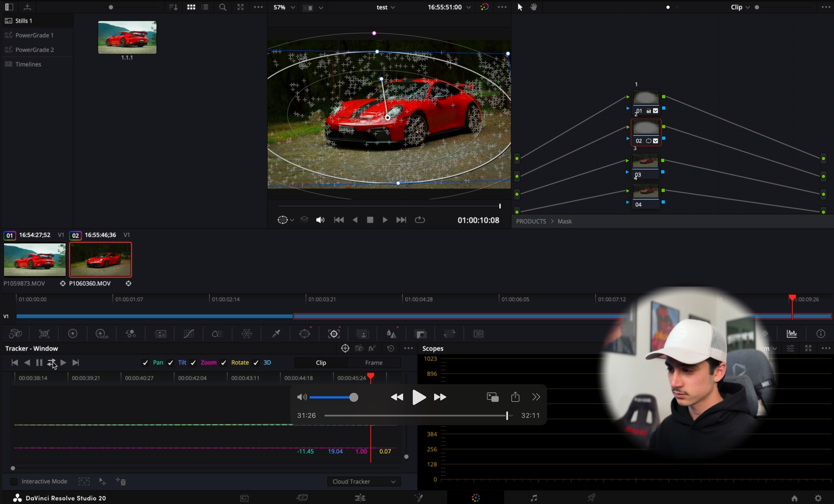Open the Magic Mask palette
The height and width of the screenshot is (504, 834).
(x=363, y=334)
